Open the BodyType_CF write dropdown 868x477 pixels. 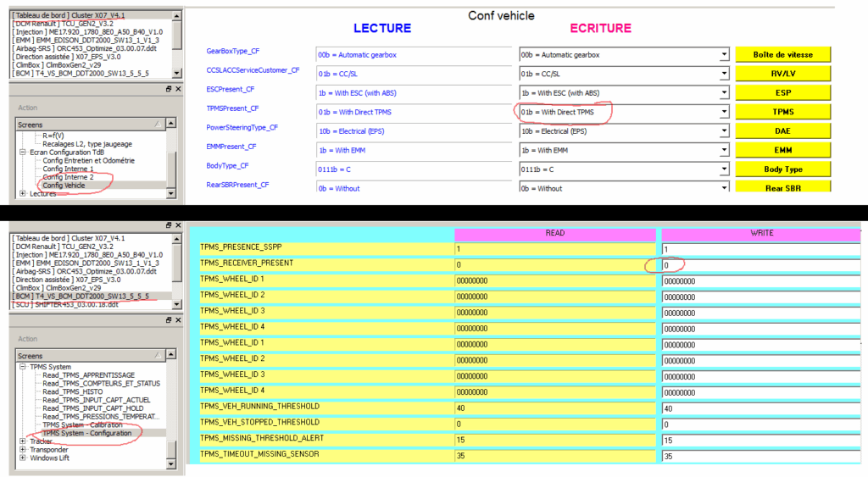(x=723, y=169)
